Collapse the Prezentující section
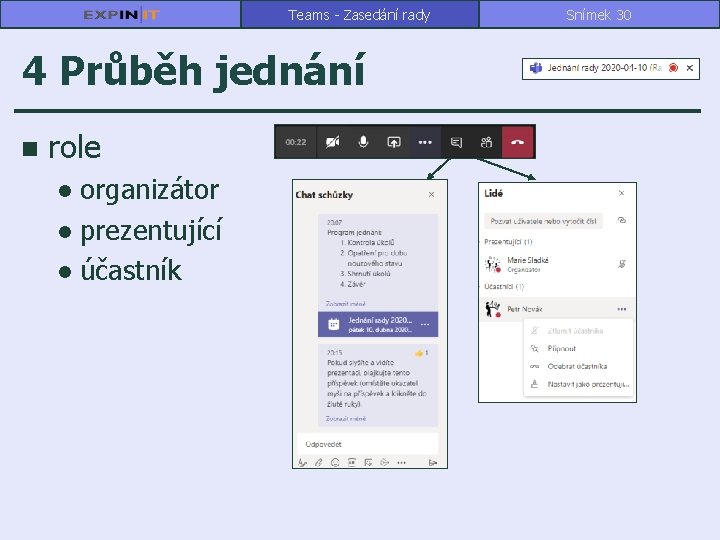 (508, 242)
